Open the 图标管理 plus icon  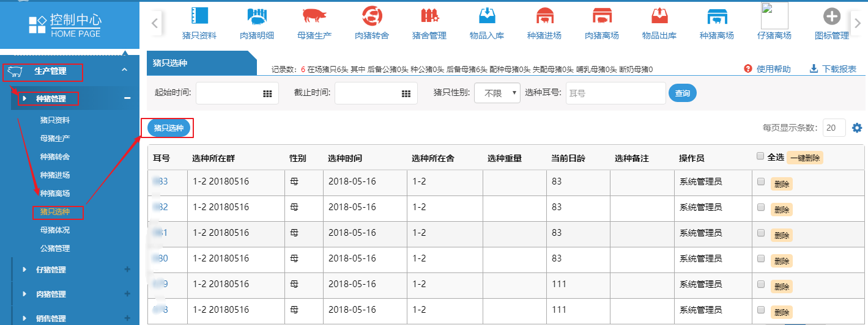(x=831, y=16)
